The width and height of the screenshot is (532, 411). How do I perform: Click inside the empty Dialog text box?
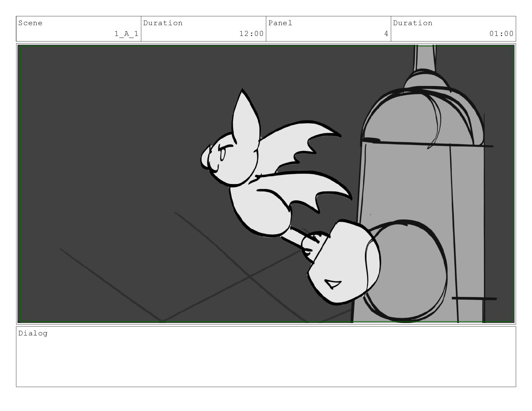point(266,357)
